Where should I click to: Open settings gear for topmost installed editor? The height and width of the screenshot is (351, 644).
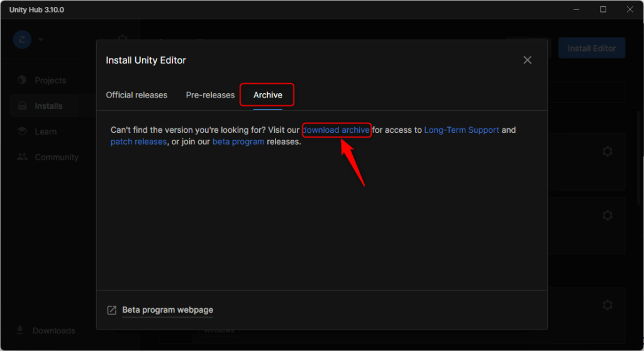click(x=607, y=152)
